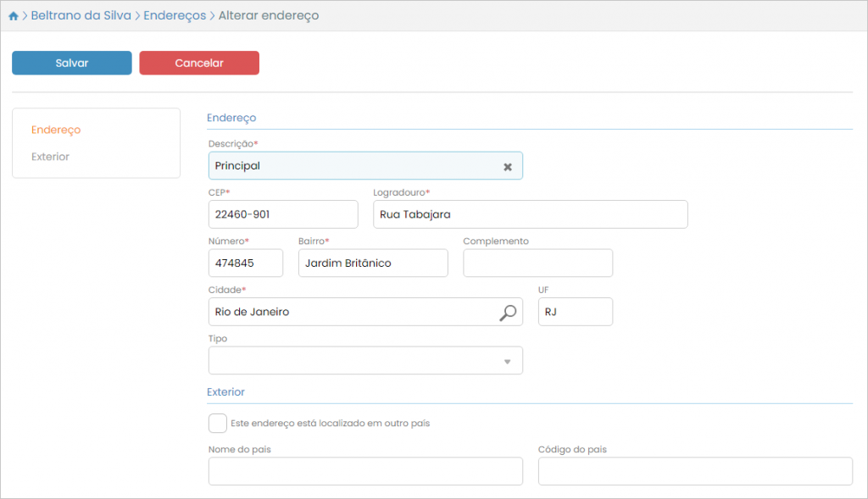Click the Código do país input
868x499 pixels.
(694, 472)
